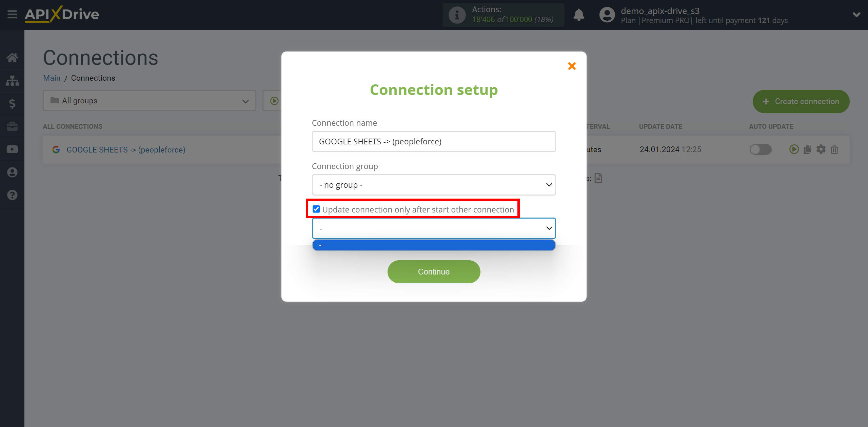Image resolution: width=868 pixels, height=427 pixels.
Task: Click the connection name input field
Action: (x=434, y=141)
